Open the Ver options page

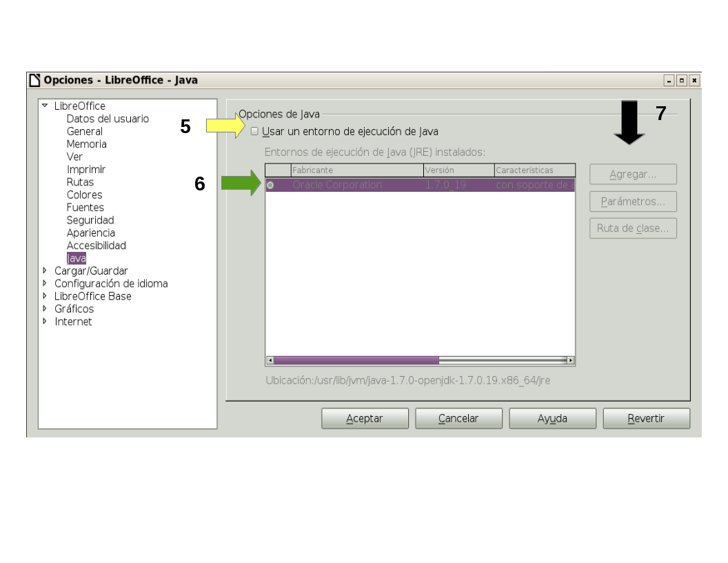(74, 157)
